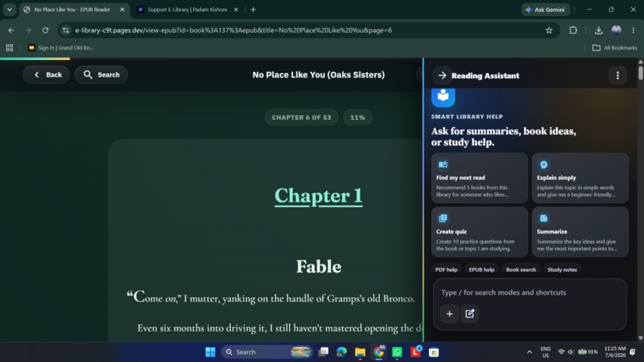644x362 pixels.
Task: Click the 11% progress badge
Action: tap(357, 117)
